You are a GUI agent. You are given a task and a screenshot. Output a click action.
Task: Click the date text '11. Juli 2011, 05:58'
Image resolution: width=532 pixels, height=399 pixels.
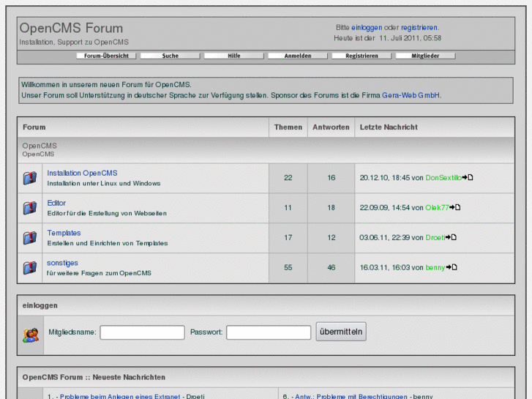(x=411, y=38)
